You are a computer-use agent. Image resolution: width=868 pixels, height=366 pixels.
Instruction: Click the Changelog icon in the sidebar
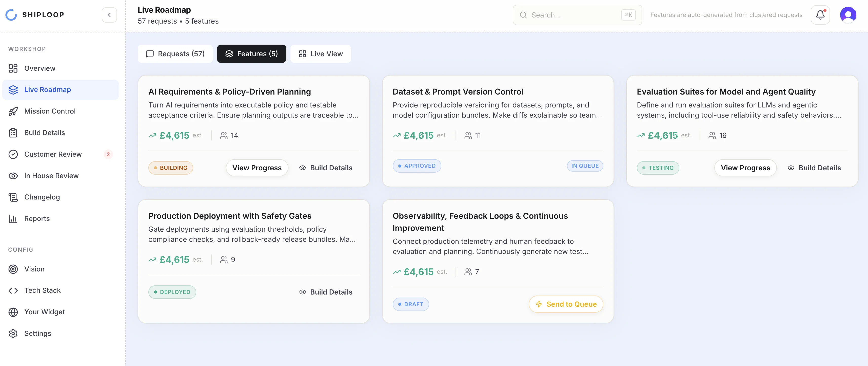pos(13,197)
